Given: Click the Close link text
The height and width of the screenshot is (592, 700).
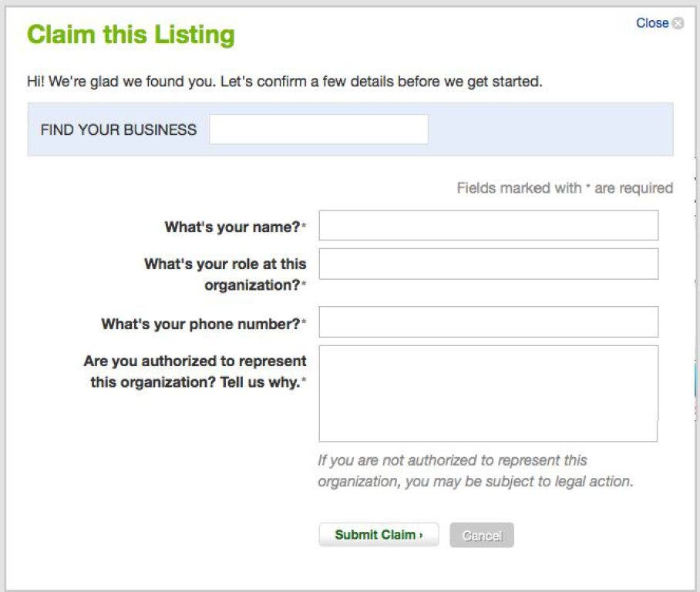Looking at the screenshot, I should point(651,23).
